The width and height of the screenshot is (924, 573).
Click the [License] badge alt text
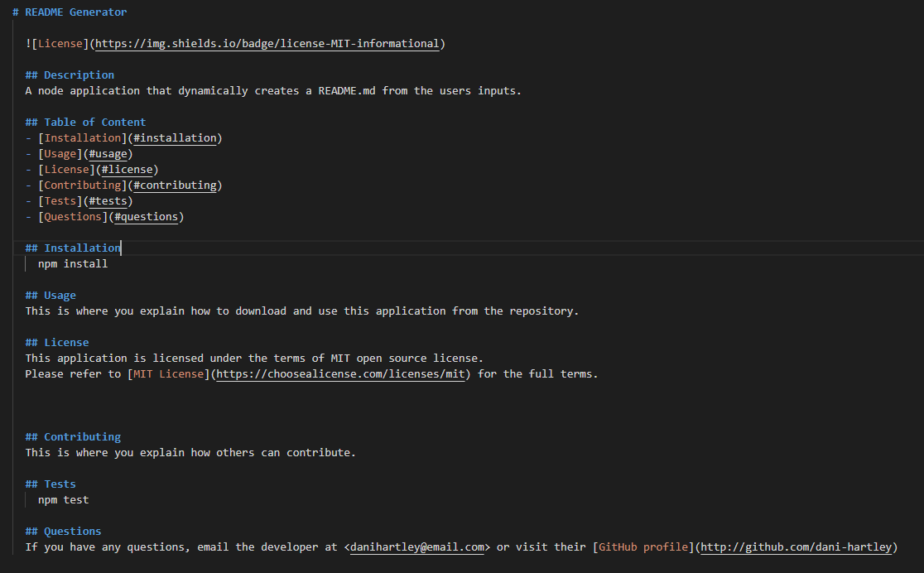(x=60, y=44)
